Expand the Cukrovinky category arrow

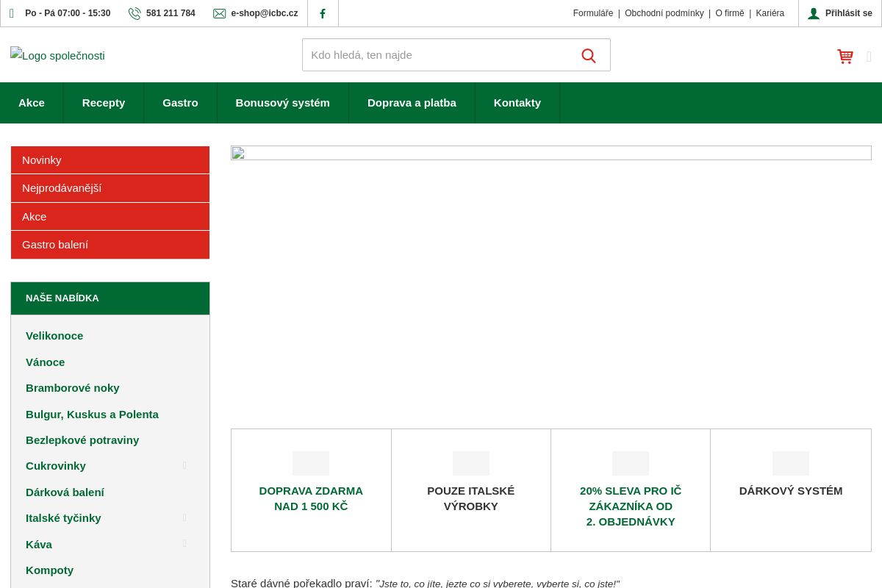(184, 466)
